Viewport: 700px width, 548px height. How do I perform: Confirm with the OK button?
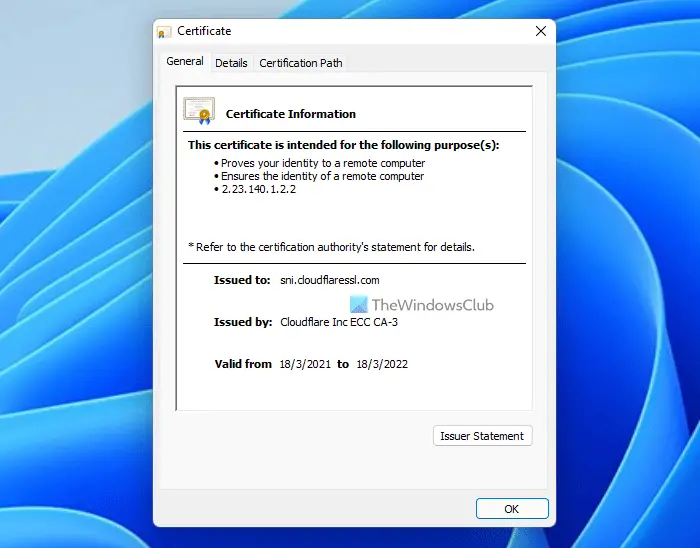512,509
